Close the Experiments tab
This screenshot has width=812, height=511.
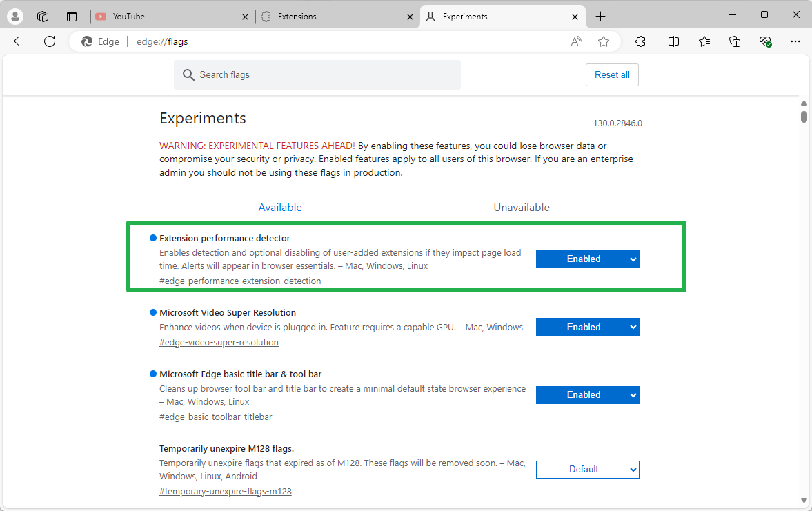pos(575,17)
